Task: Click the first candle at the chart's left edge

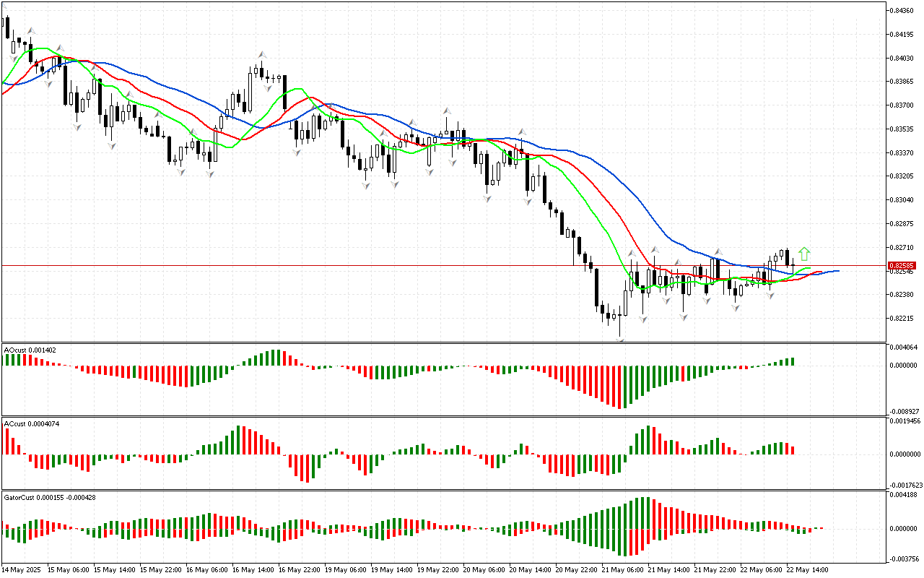Action: 7,27
